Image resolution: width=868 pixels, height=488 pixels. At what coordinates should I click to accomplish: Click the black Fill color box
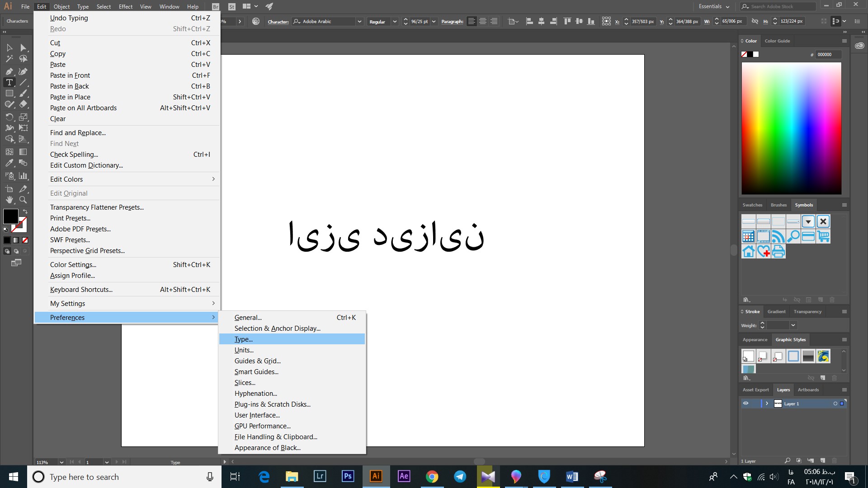(11, 216)
